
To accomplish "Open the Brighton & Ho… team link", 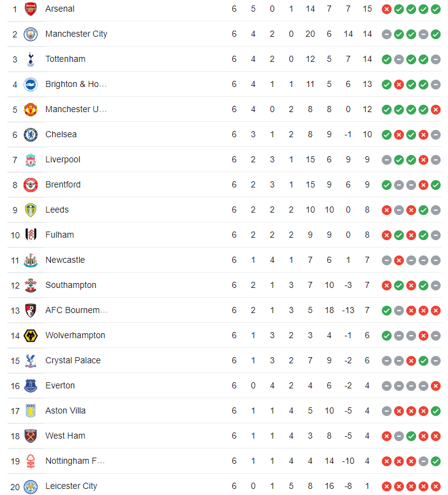I will click(76, 85).
